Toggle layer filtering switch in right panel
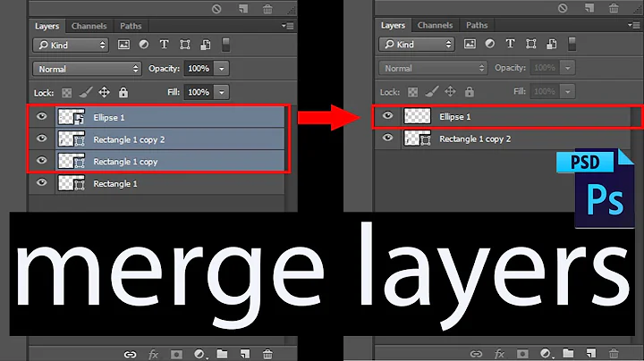Screen dimensions: 644x361 tap(572, 44)
